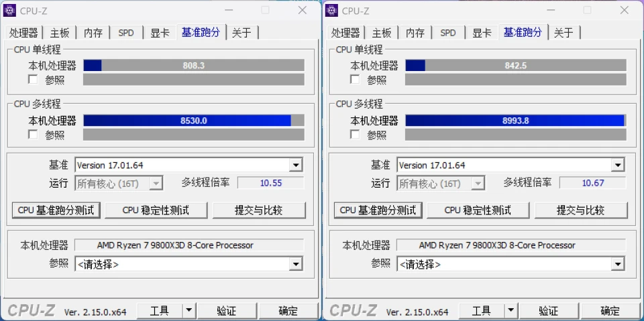Expand the 工具 arrow menu in right window
Viewport: 644px width, 321px height.
pos(511,310)
